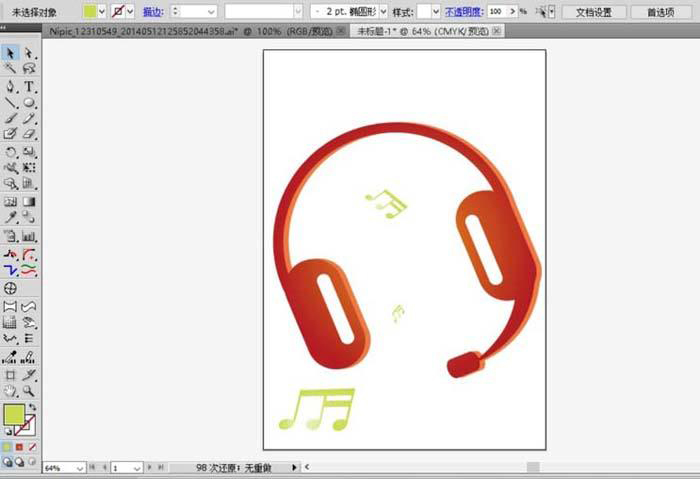Open the fill color dropdown in control bar
Screen dimensions: 700x479
click(x=102, y=11)
